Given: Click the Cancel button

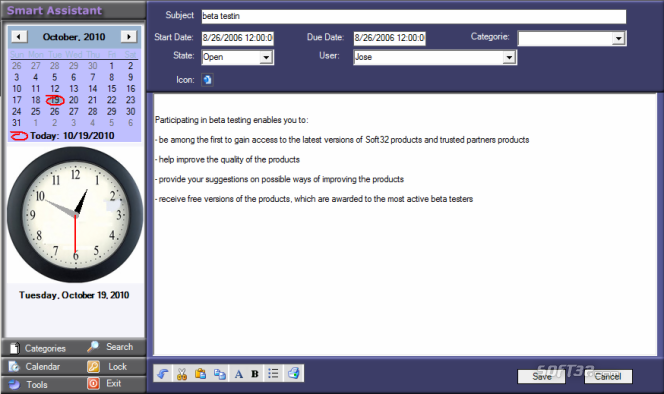Looking at the screenshot, I should [x=608, y=376].
